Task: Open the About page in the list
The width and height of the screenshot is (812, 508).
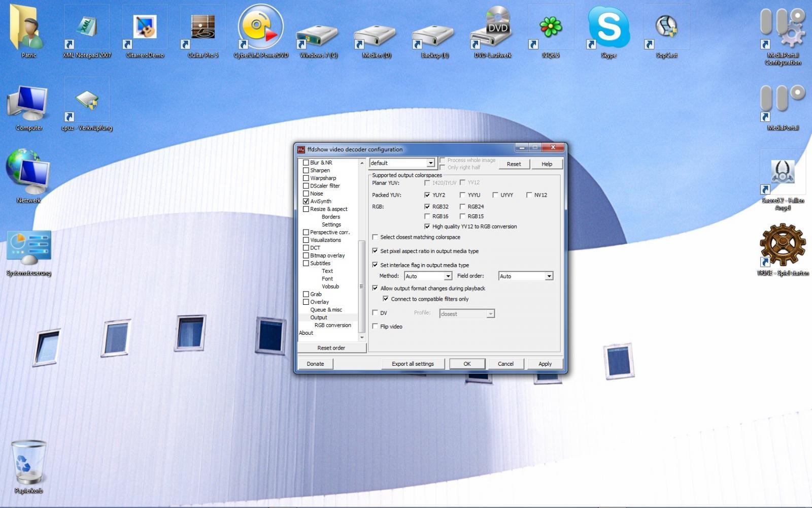Action: click(x=306, y=333)
